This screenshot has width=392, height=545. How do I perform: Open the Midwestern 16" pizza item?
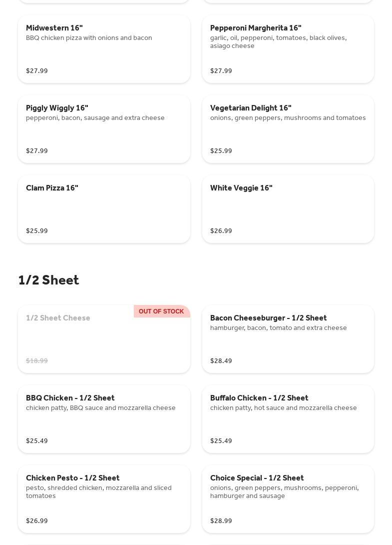104,49
